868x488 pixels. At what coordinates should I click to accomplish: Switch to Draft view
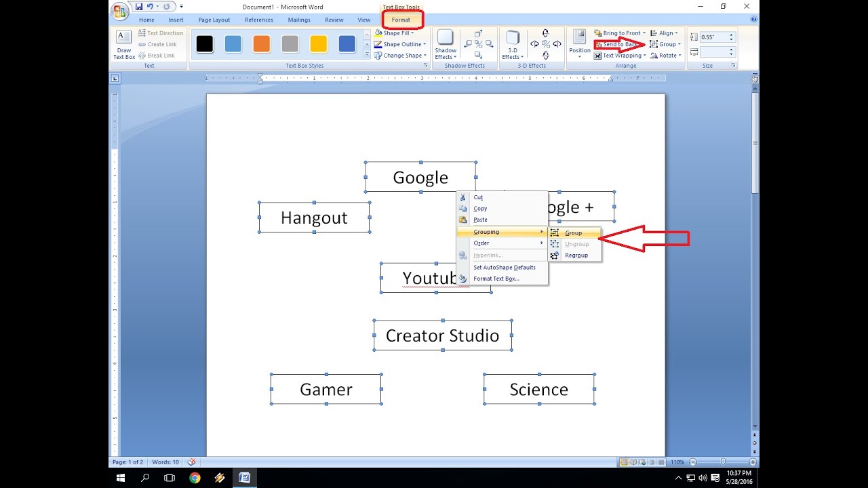pyautogui.click(x=661, y=462)
